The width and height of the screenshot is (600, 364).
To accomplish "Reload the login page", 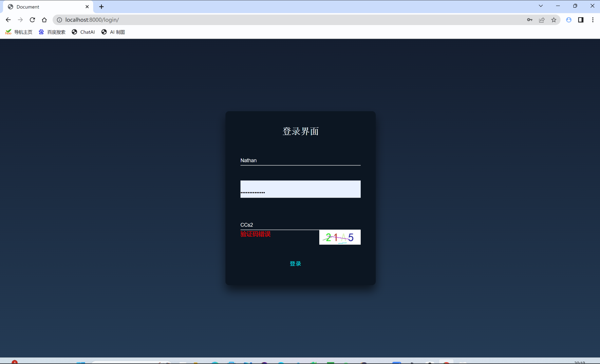I will (x=32, y=20).
